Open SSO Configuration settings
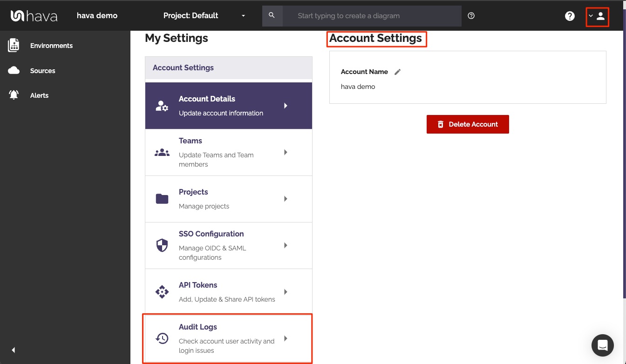 tap(228, 245)
